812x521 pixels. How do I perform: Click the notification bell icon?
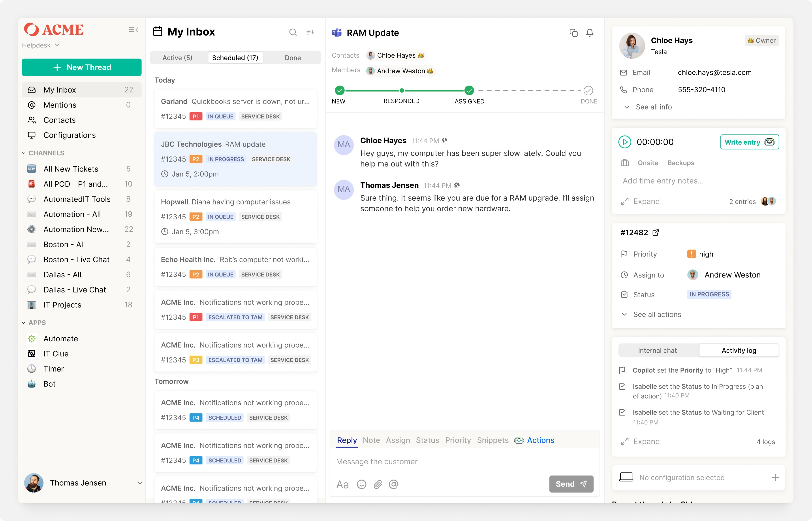point(590,33)
